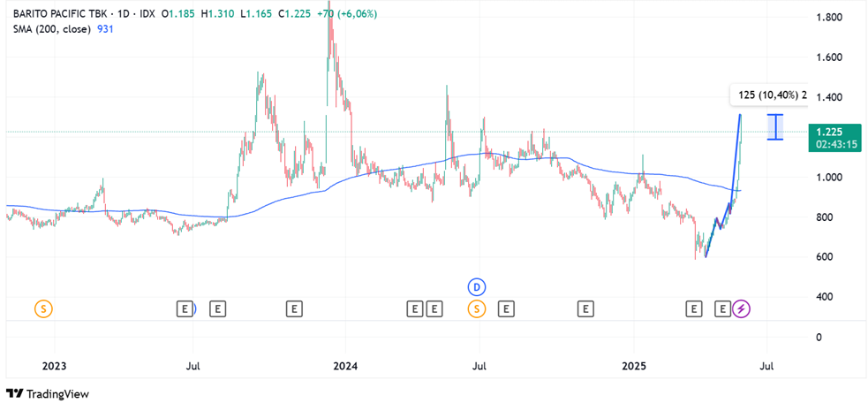
Task: Open the lone E earnings marker in late 2023
Action: pos(295,308)
